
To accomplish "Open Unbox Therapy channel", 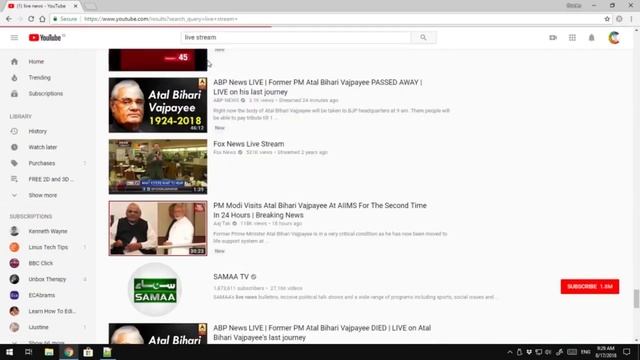I will (48, 279).
